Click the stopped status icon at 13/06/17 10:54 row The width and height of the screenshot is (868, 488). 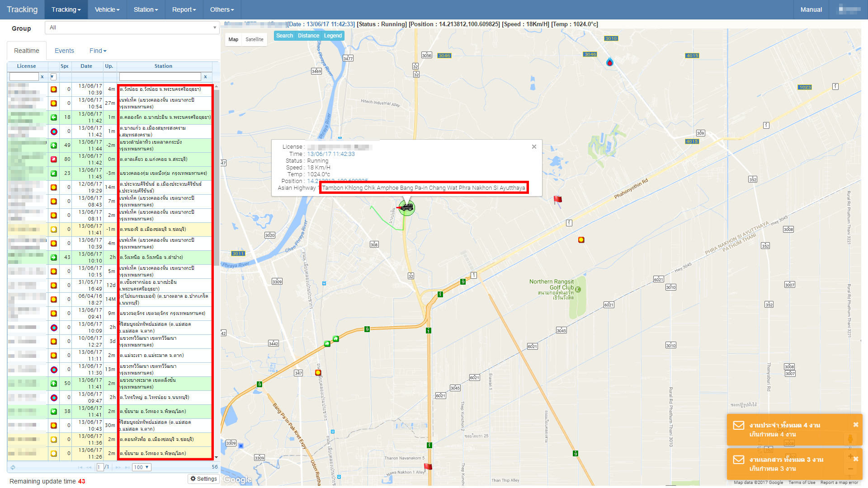[54, 103]
